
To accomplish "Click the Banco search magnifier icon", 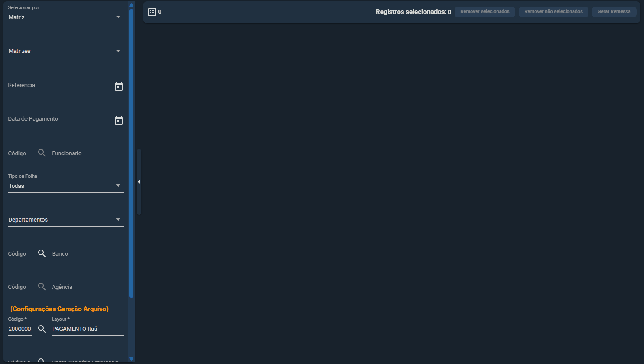I will tap(42, 253).
